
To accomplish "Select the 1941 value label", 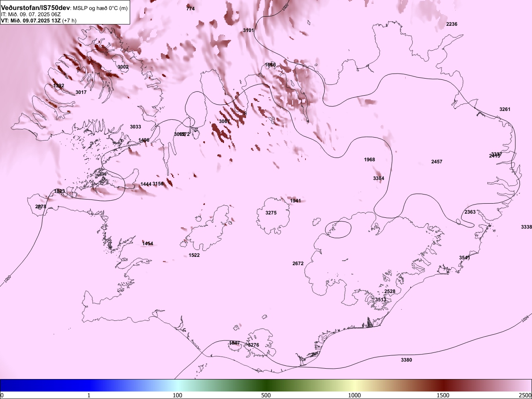I will pyautogui.click(x=296, y=201).
